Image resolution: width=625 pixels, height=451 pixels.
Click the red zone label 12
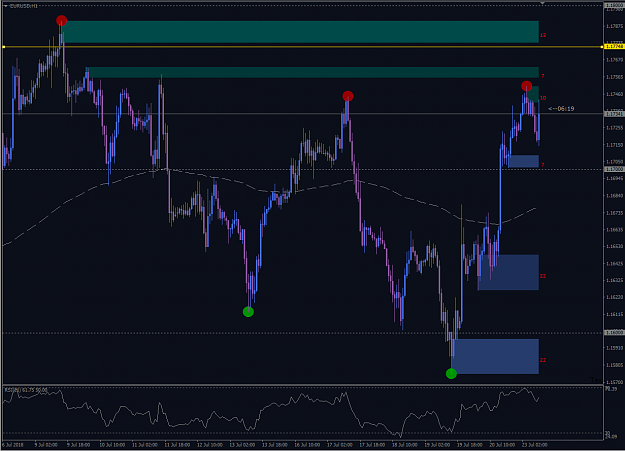click(543, 35)
